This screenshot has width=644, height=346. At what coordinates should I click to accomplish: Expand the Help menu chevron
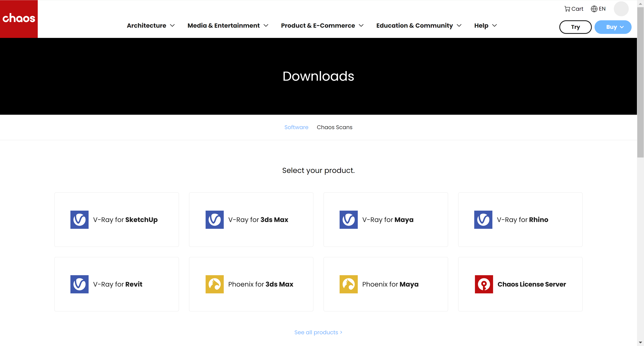pyautogui.click(x=495, y=26)
